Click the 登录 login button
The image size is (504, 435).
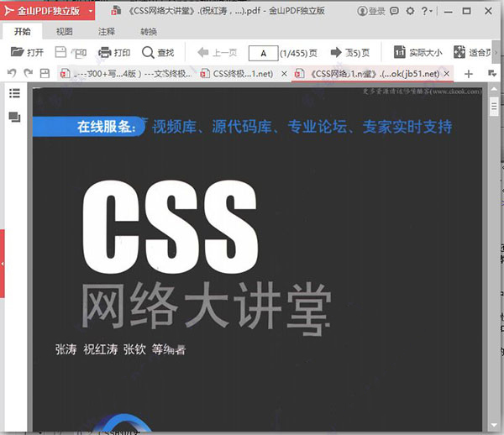371,11
